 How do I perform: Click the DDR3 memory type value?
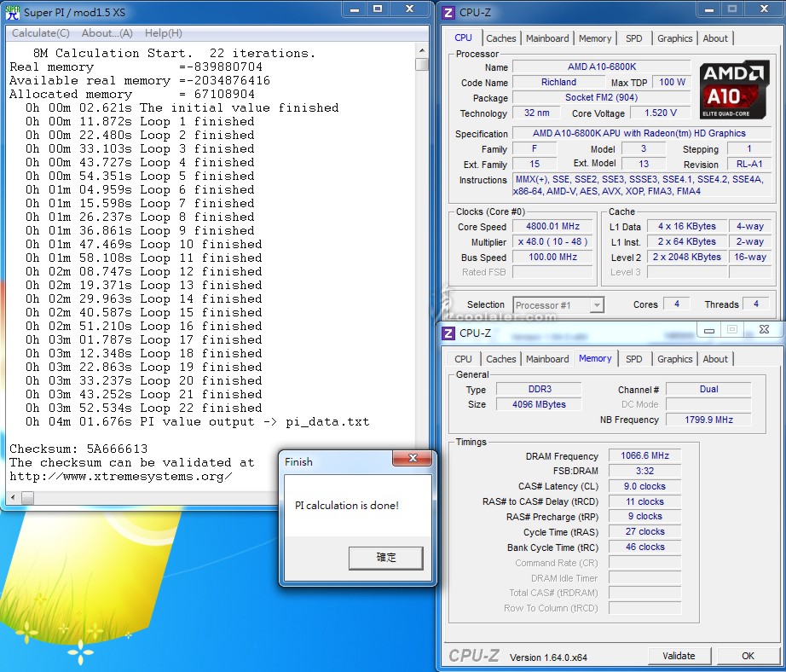coord(540,389)
